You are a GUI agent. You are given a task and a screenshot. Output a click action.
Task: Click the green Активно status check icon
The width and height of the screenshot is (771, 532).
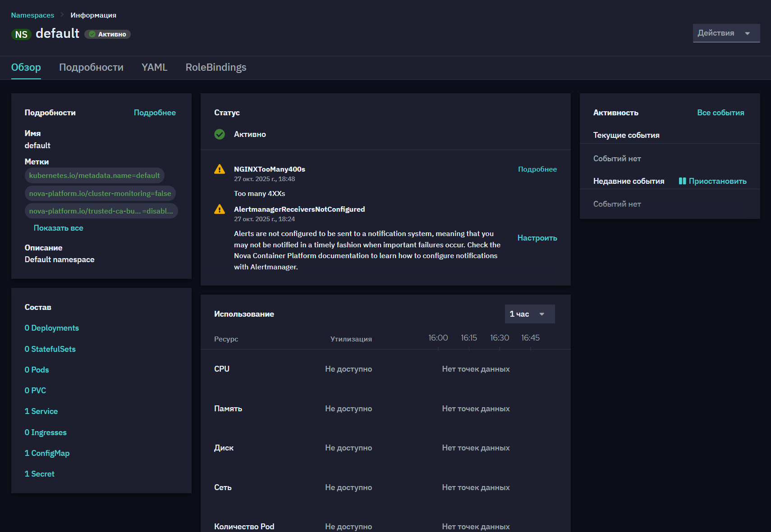pos(220,134)
